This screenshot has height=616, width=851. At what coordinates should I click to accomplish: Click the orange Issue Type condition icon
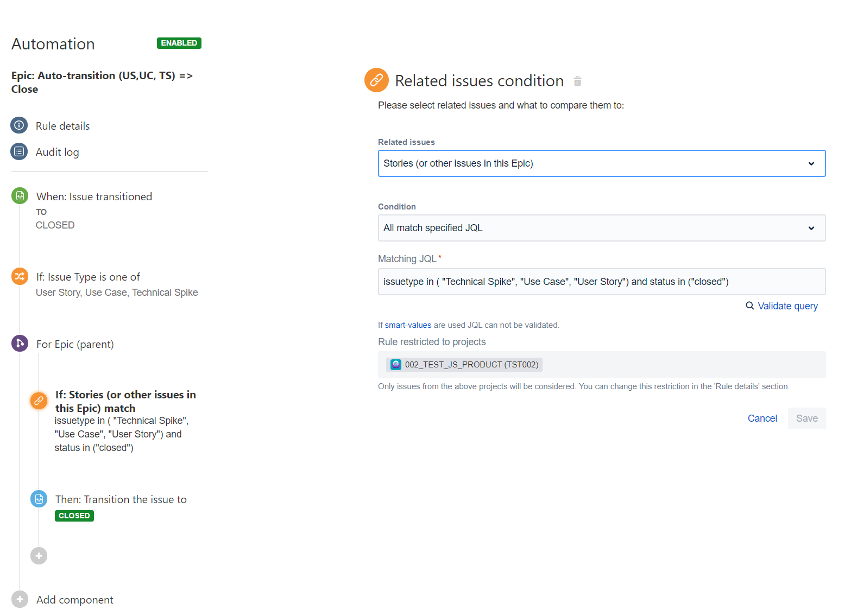point(20,276)
